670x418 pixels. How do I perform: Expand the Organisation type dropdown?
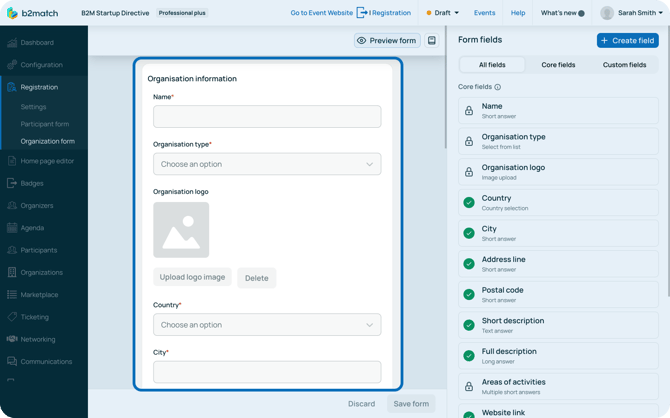pyautogui.click(x=267, y=164)
